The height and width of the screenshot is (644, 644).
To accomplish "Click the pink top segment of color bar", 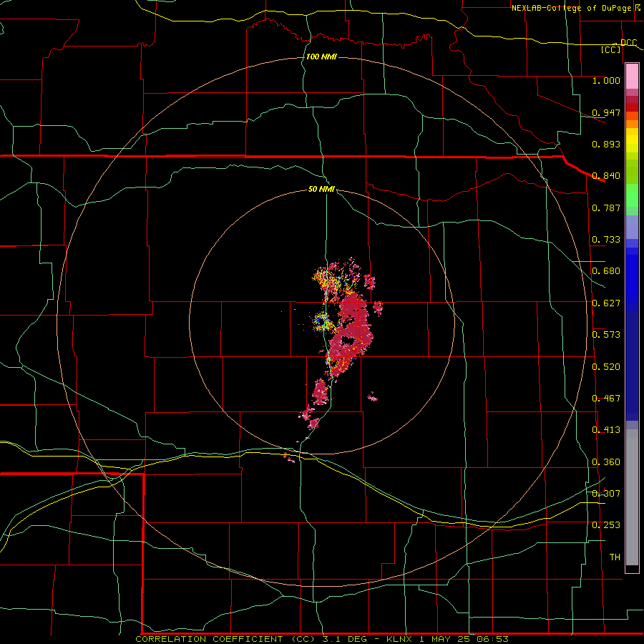I will coord(632,77).
